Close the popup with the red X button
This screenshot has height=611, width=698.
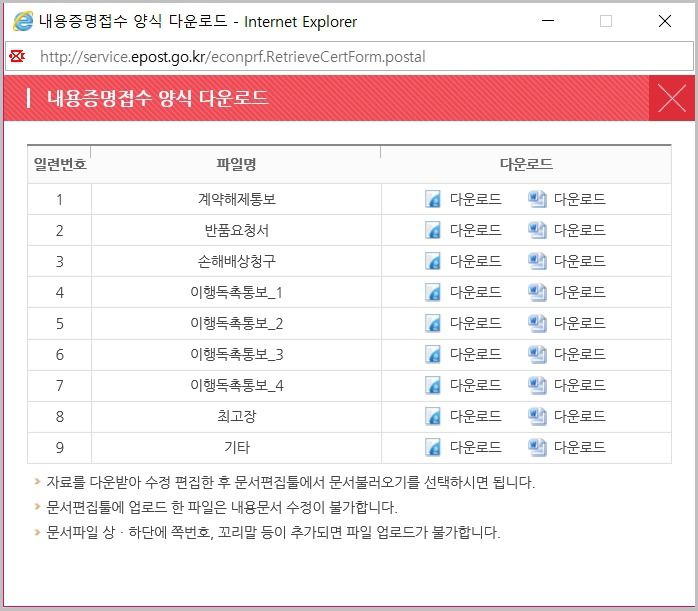click(672, 98)
